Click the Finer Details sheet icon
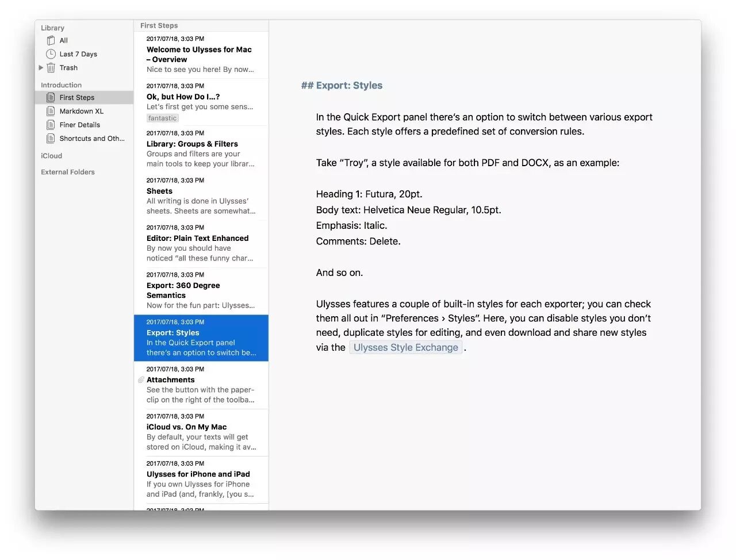The image size is (736, 560). pyautogui.click(x=51, y=125)
